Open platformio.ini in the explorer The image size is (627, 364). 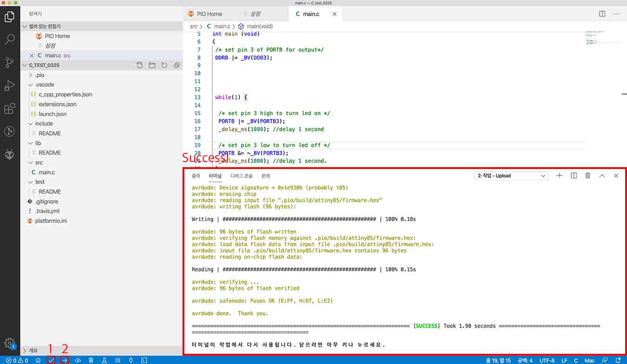[51, 221]
